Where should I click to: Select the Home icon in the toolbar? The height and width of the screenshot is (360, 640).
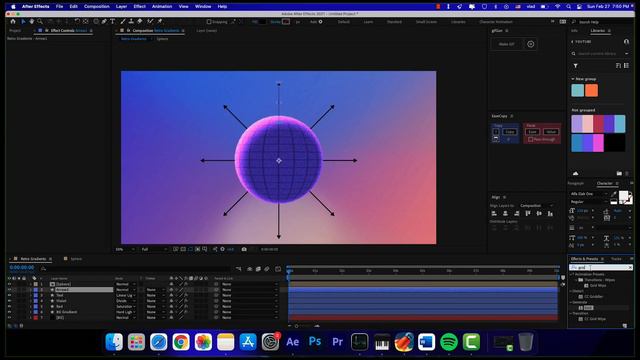tap(13, 21)
